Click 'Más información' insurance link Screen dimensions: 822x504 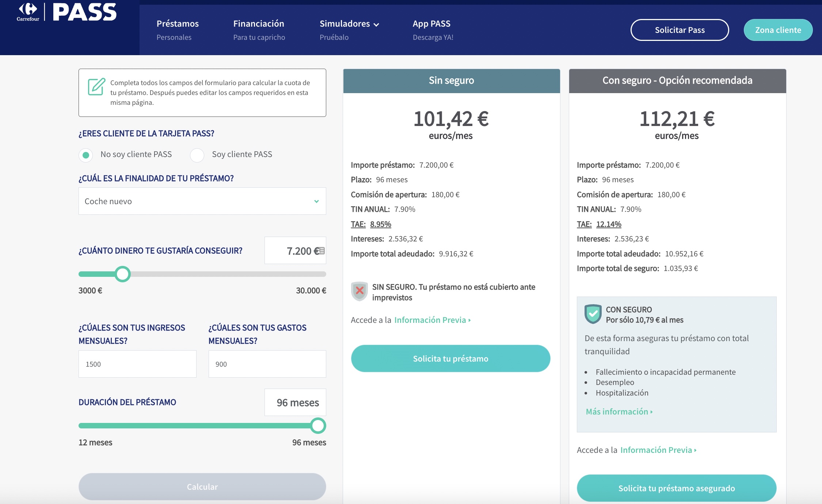coord(619,412)
